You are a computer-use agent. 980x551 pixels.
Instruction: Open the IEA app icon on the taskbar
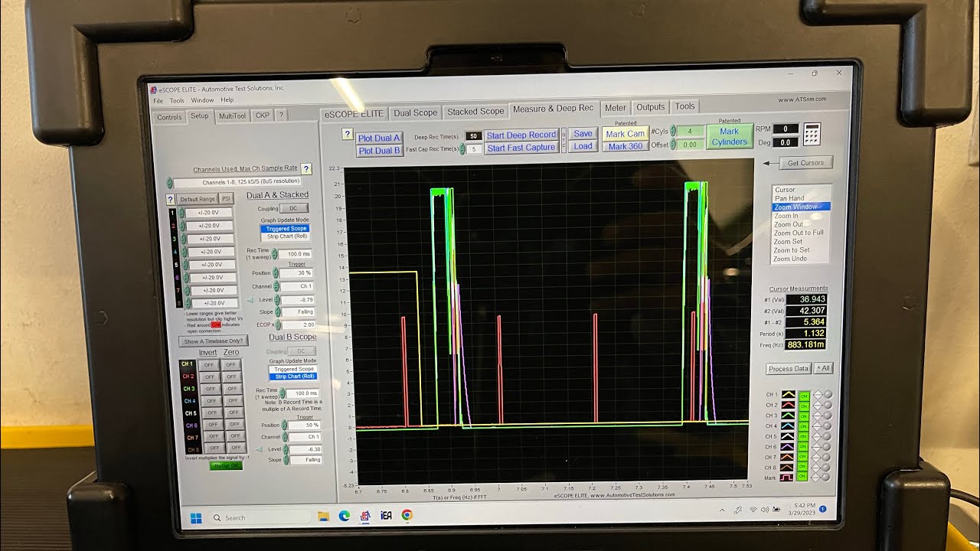(386, 515)
